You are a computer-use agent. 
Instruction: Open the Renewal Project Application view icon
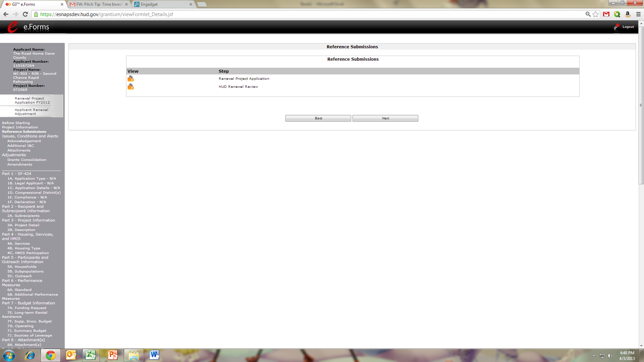click(x=130, y=78)
